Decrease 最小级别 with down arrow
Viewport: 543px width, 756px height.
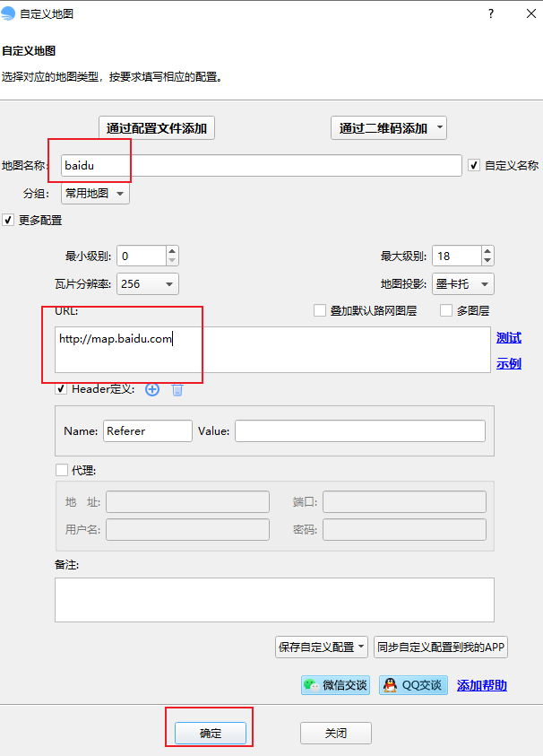[173, 261]
